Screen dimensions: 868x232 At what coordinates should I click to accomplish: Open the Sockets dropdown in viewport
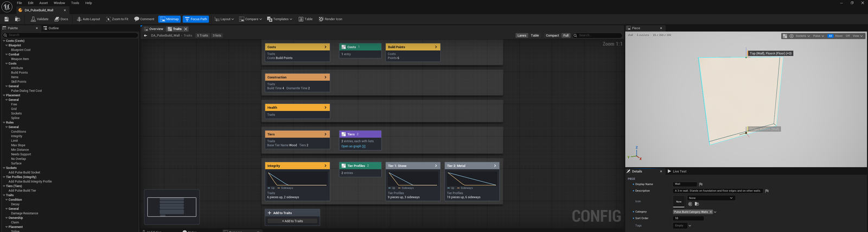(803, 36)
